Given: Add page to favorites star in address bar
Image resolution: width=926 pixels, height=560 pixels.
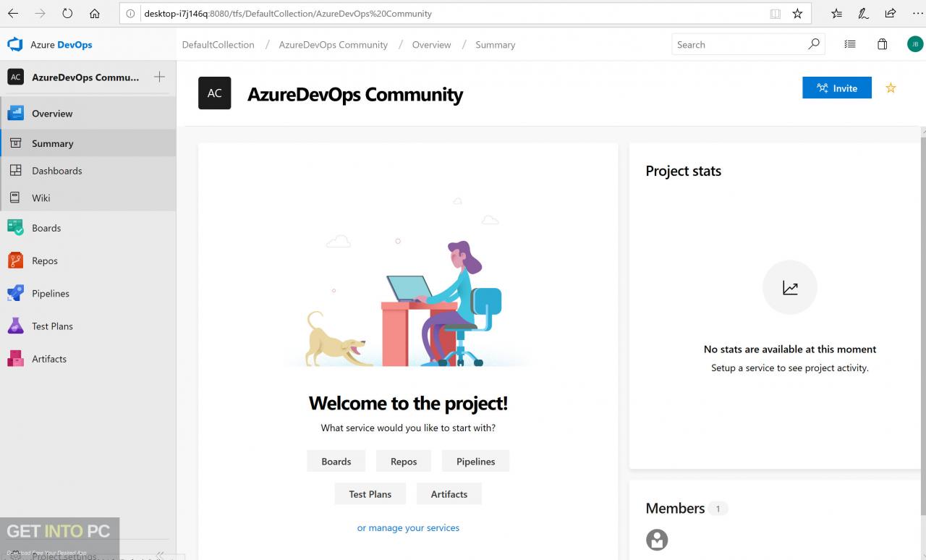Looking at the screenshot, I should [797, 14].
